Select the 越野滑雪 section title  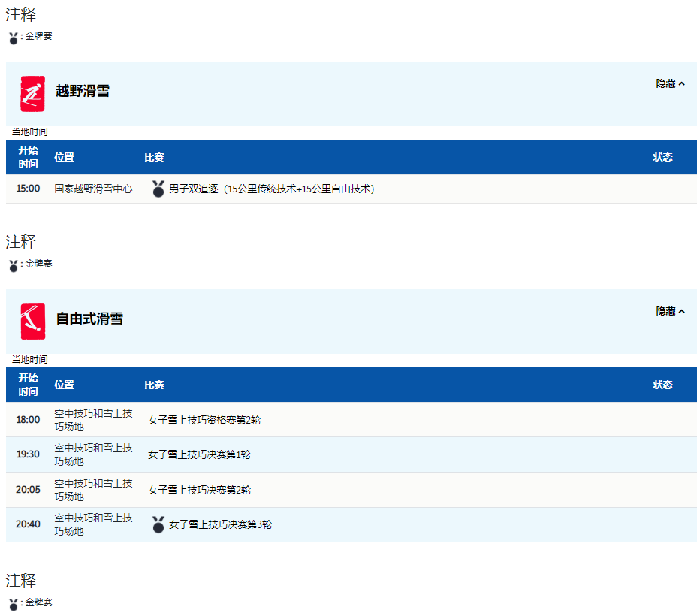point(83,91)
